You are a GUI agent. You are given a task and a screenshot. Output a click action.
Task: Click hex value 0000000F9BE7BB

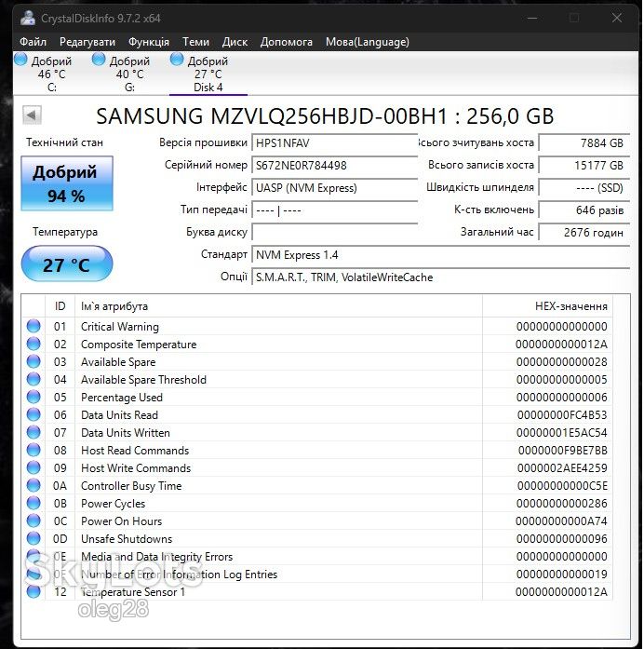point(562,451)
